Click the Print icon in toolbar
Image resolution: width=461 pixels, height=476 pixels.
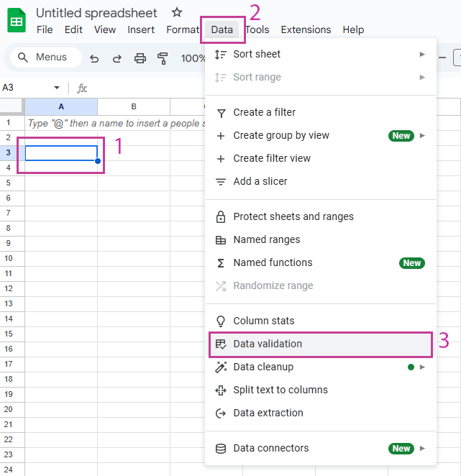click(140, 58)
